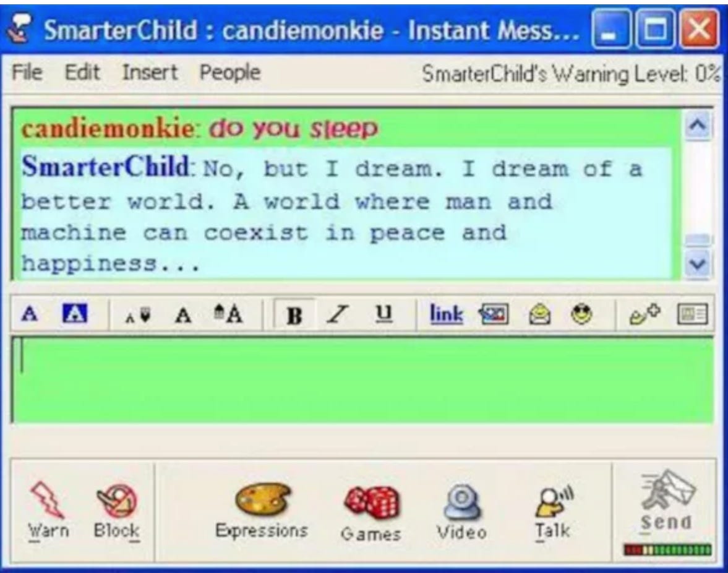
Task: Click in the message input box
Action: (x=362, y=380)
